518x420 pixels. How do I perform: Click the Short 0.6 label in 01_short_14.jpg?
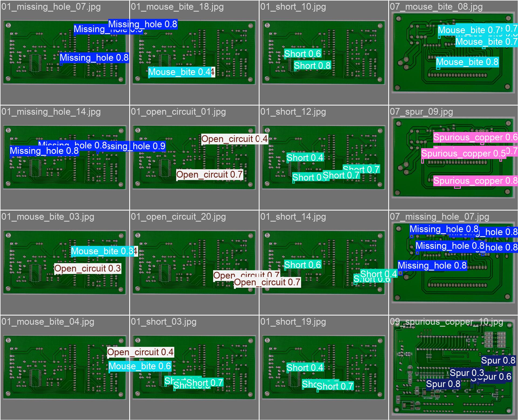pyautogui.click(x=303, y=265)
